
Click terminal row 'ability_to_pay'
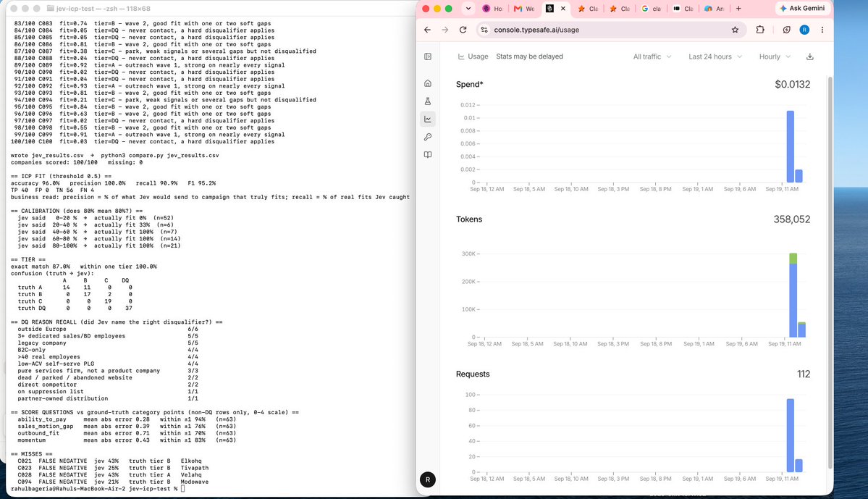(x=127, y=419)
